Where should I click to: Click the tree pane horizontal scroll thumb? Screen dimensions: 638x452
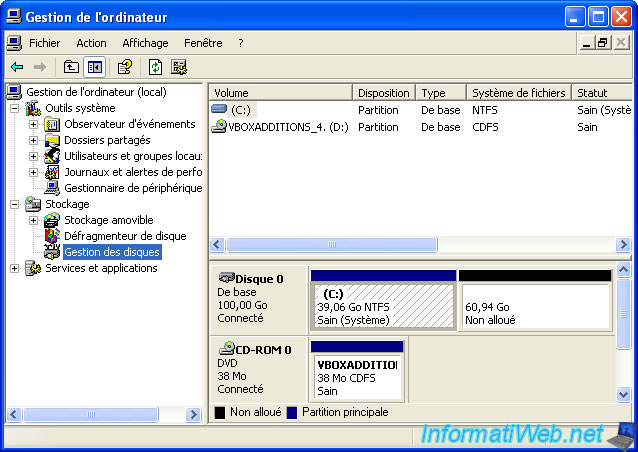pyautogui.click(x=91, y=415)
